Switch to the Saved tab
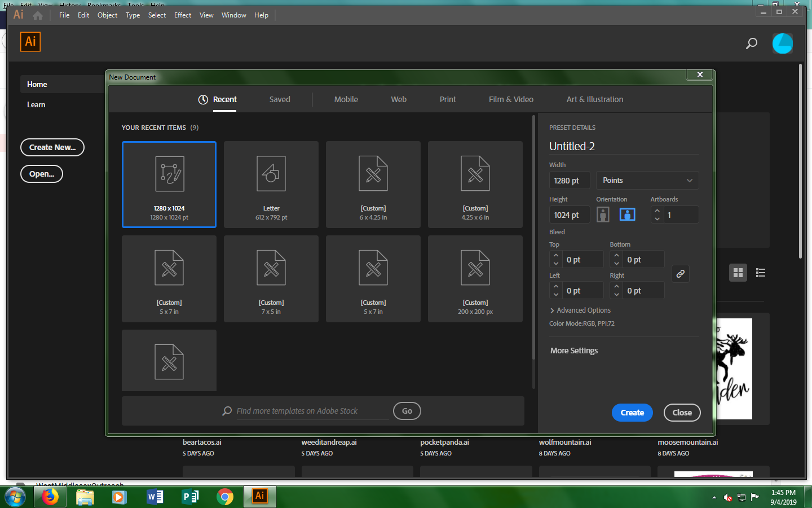 tap(280, 99)
